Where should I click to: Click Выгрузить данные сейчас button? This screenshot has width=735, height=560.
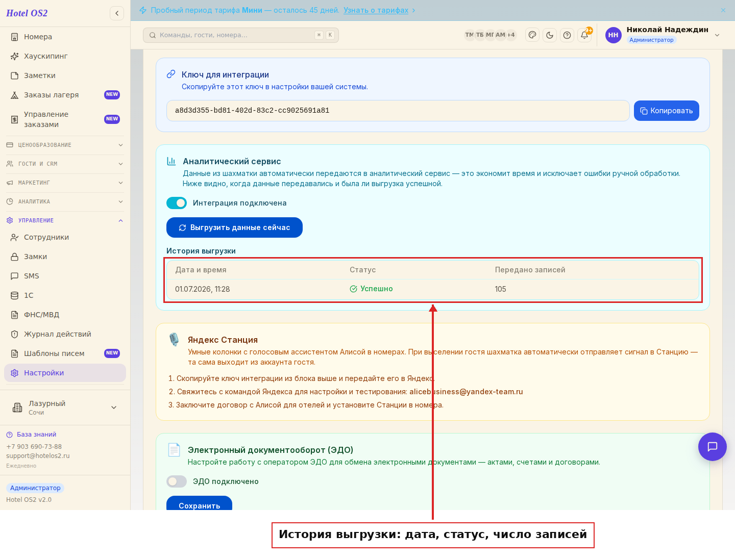tap(234, 227)
